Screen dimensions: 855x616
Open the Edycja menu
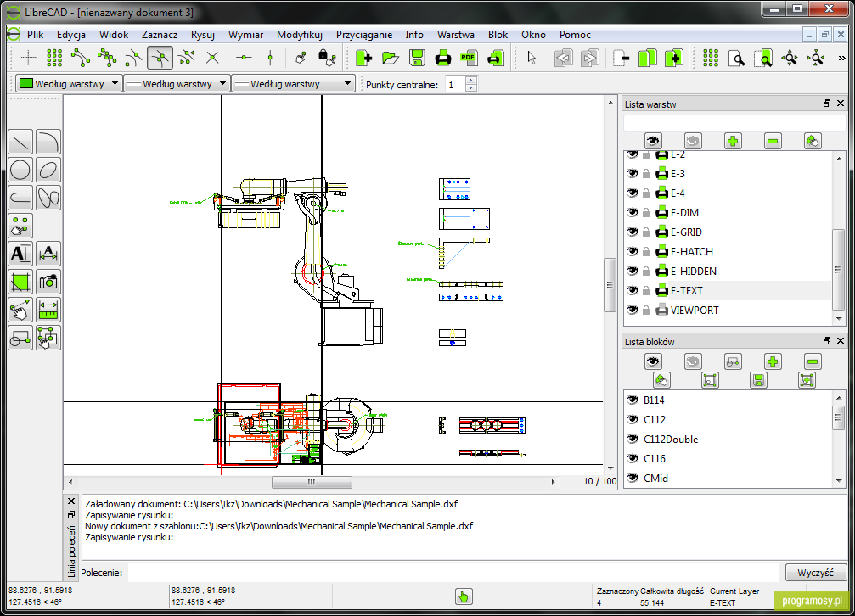click(70, 34)
